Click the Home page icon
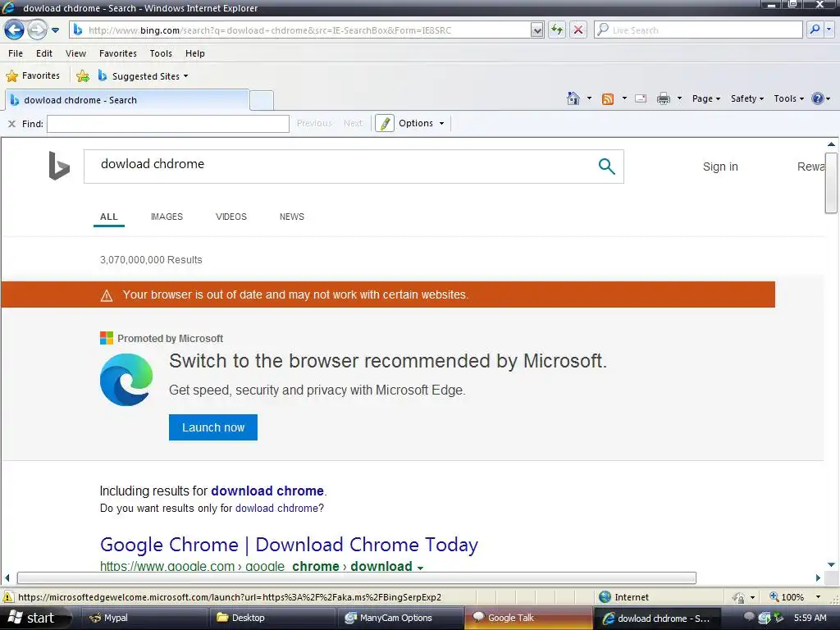Screen dimensions: 840x630 [x=573, y=98]
